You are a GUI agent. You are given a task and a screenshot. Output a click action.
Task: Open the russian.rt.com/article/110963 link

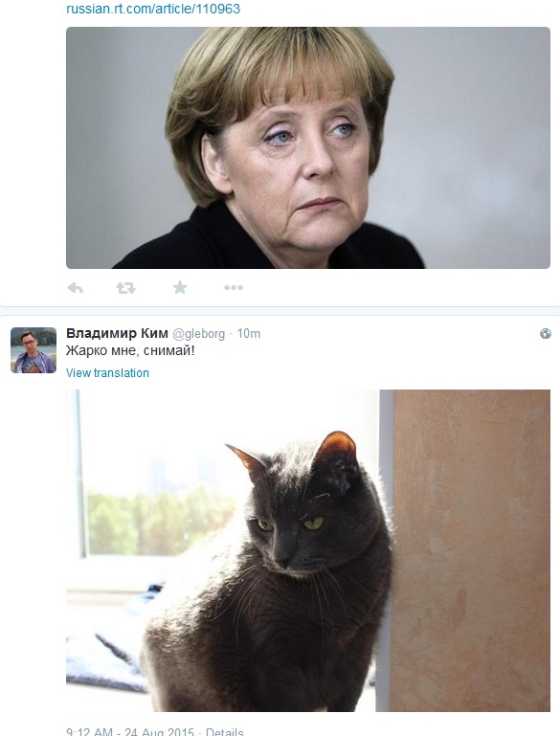coord(153,9)
